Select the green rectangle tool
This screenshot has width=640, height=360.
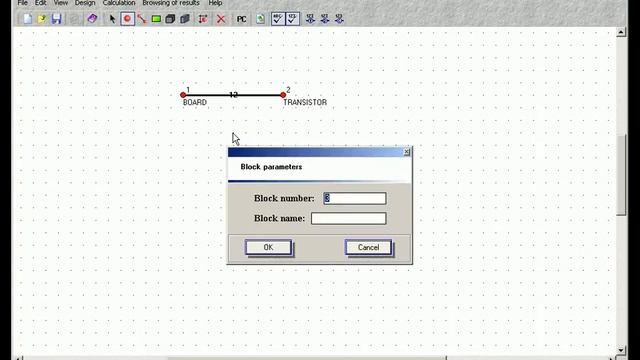(156, 19)
